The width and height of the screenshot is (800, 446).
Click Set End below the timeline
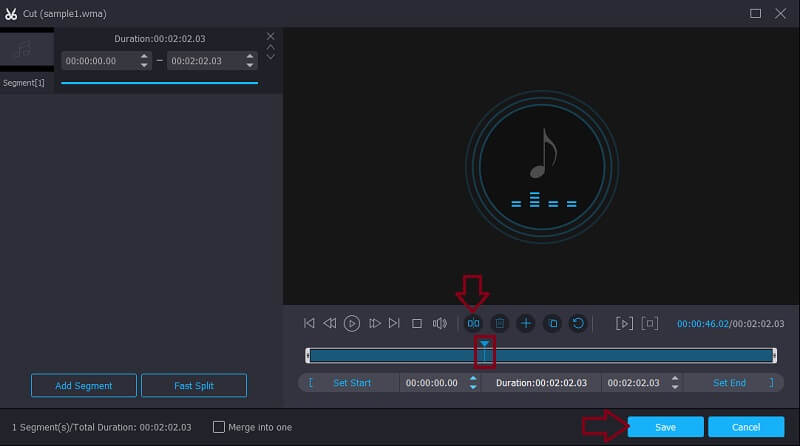[729, 383]
